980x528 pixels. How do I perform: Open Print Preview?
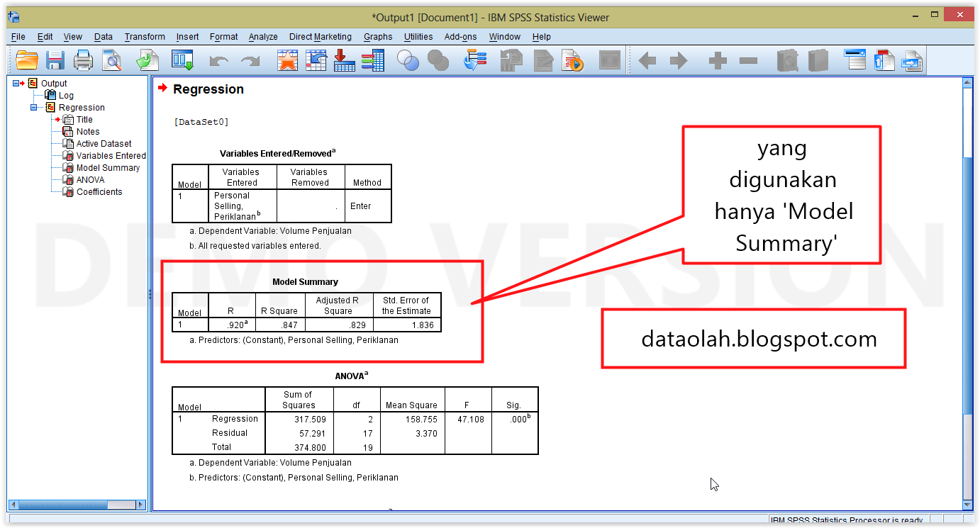point(113,61)
